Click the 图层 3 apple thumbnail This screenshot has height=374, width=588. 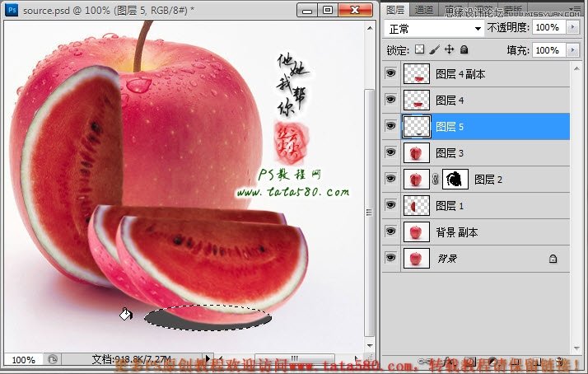point(416,153)
